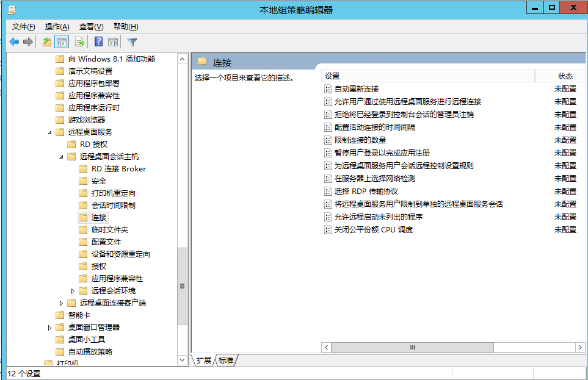588x380 pixels.
Task: Click the export list toolbar icon
Action: (x=79, y=42)
